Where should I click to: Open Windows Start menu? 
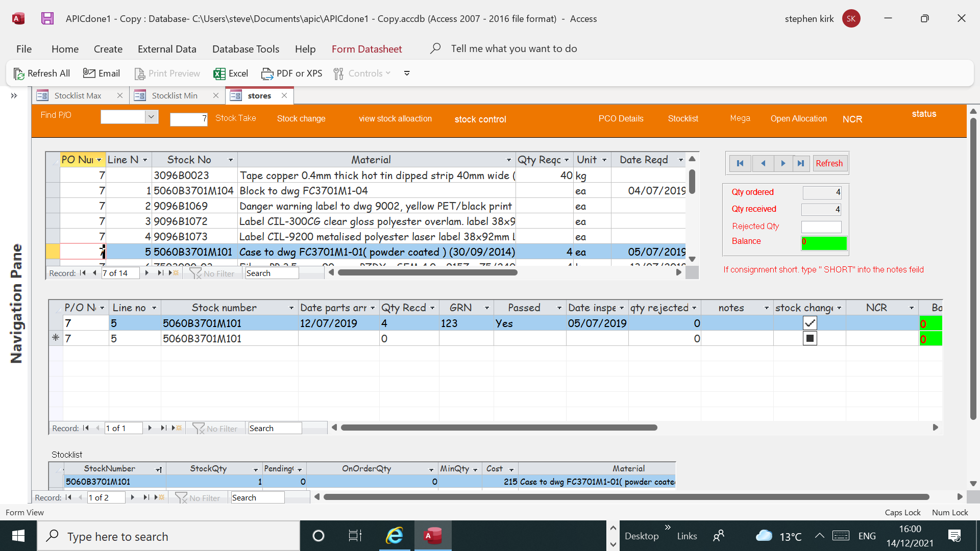click(x=18, y=536)
